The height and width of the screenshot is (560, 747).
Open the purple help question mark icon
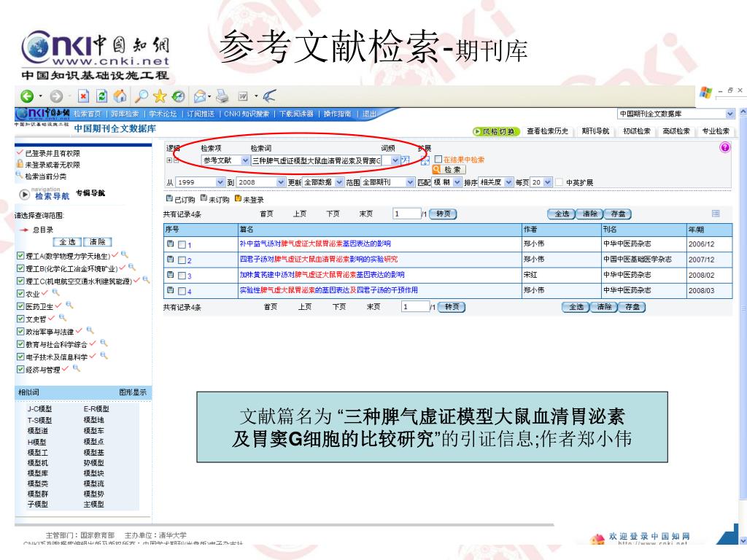point(724,147)
